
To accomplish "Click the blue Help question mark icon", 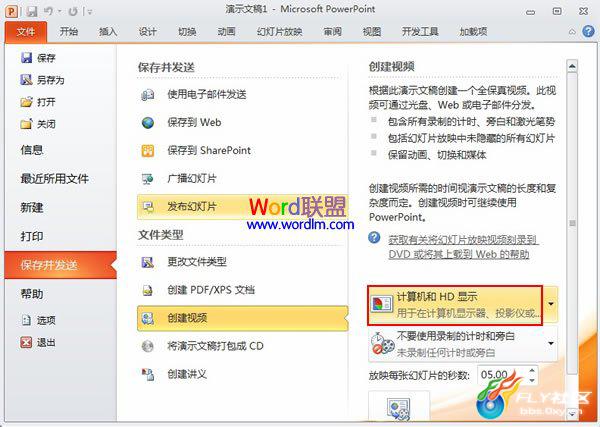I will pos(588,31).
